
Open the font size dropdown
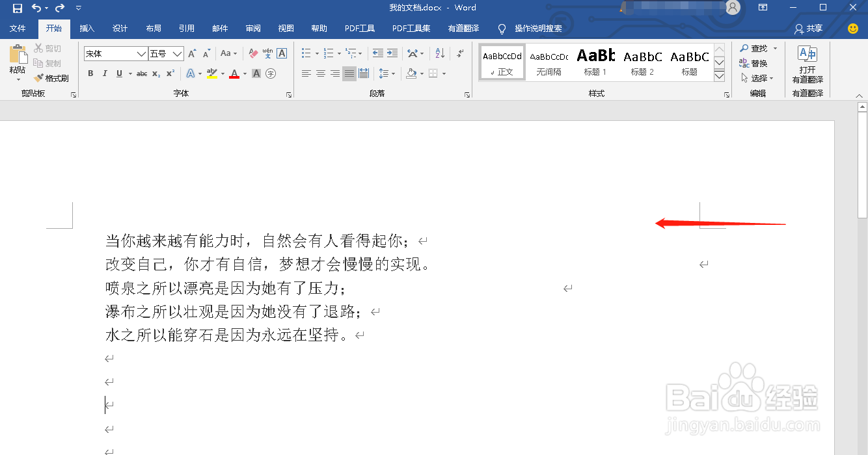[x=176, y=53]
